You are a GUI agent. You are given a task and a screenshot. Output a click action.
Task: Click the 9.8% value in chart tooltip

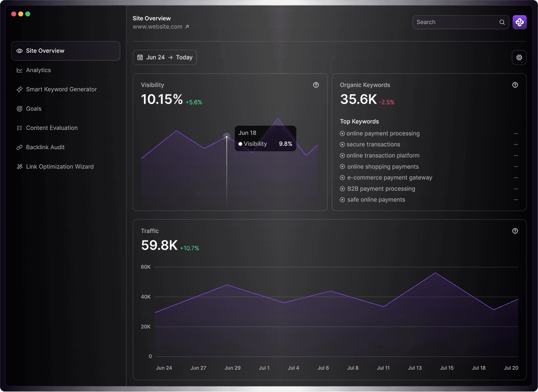285,144
